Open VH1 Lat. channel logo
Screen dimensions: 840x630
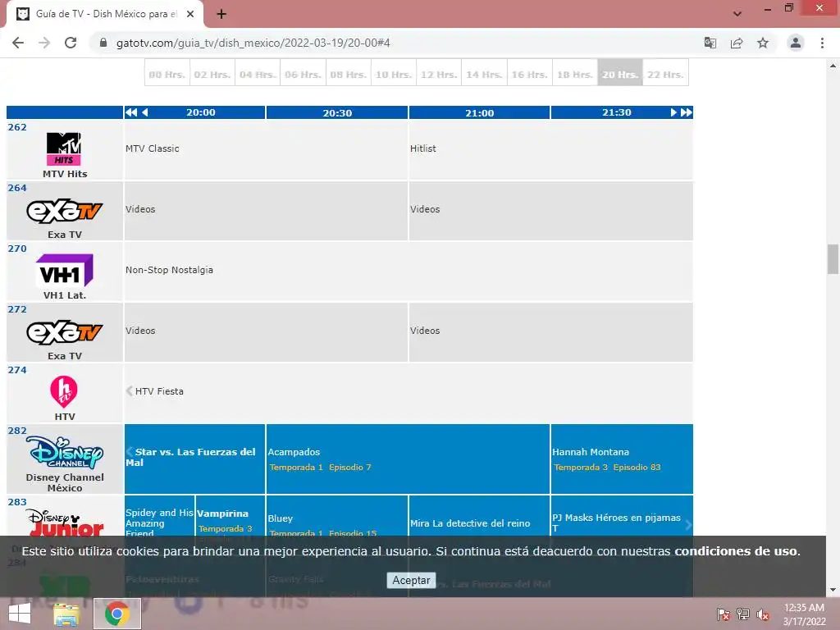(x=64, y=271)
